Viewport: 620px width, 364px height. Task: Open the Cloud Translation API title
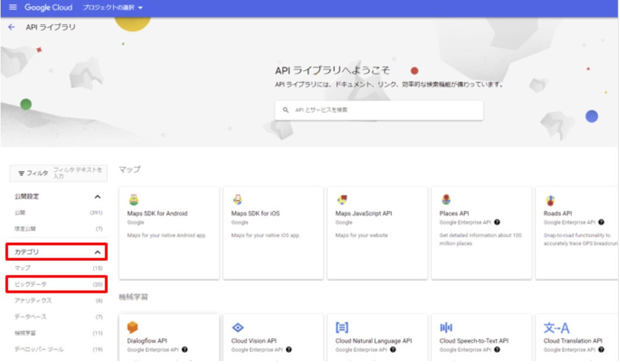click(x=573, y=341)
